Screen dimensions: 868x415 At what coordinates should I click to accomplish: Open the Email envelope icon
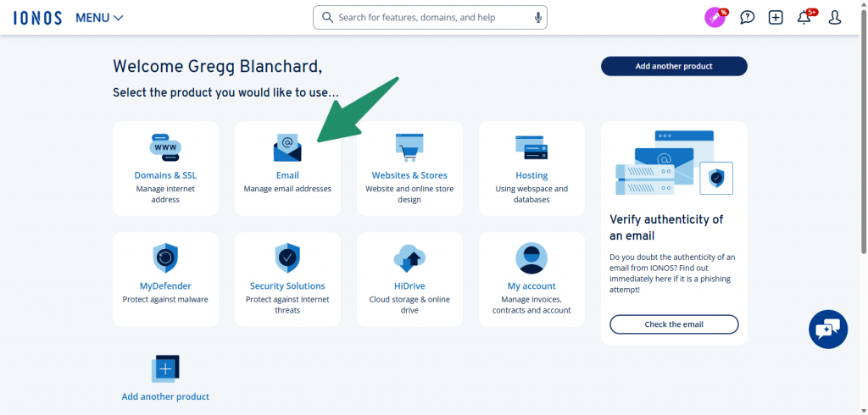click(x=287, y=148)
